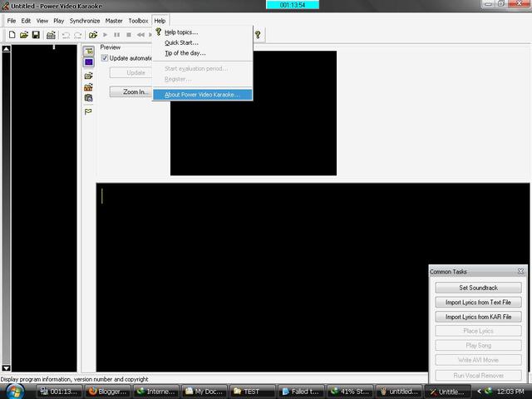Open the Master menu
This screenshot has width=532, height=399.
(114, 21)
